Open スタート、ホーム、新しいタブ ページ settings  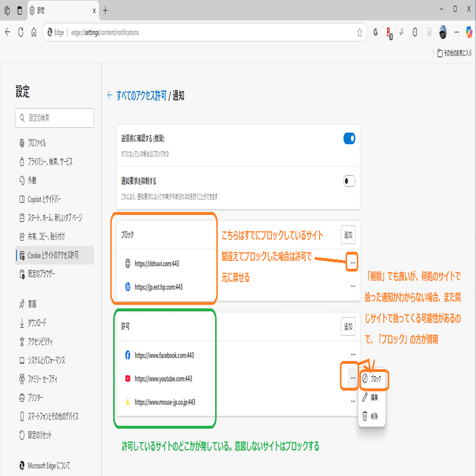point(55,218)
